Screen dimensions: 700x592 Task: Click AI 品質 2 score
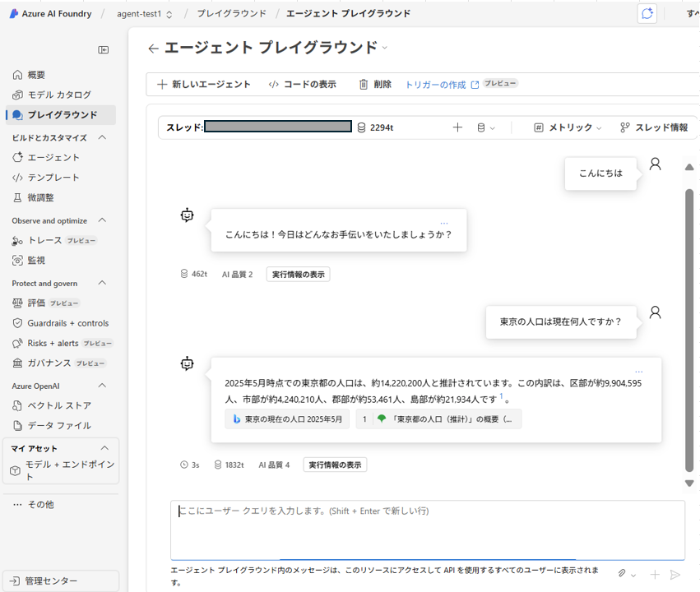(238, 275)
